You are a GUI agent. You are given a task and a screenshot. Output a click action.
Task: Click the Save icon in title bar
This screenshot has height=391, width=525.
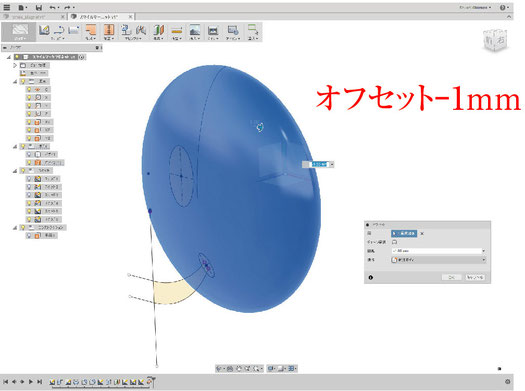coord(39,7)
